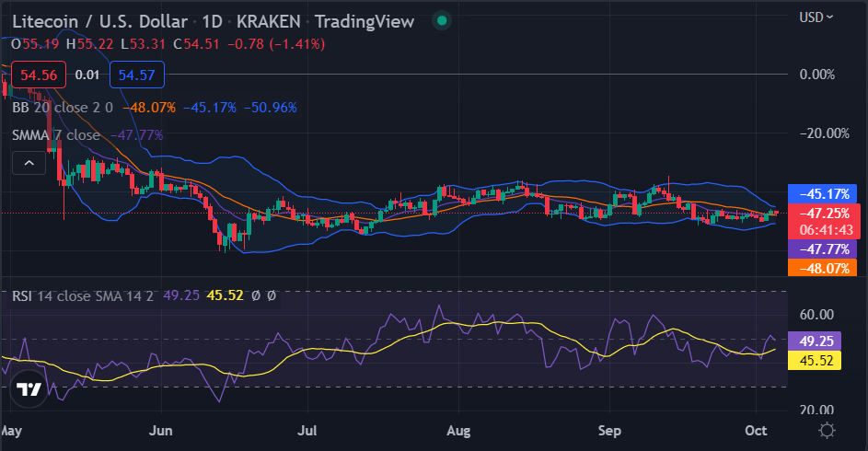This screenshot has height=451, width=868.
Task: Select the RSI 14 close SMA 14 2 legend
Action: click(x=83, y=296)
